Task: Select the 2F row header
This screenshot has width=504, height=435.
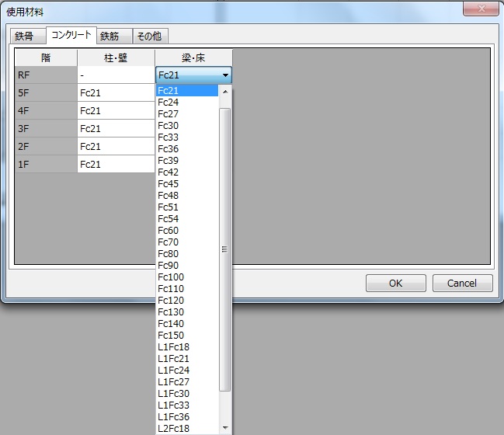Action: tap(46, 147)
